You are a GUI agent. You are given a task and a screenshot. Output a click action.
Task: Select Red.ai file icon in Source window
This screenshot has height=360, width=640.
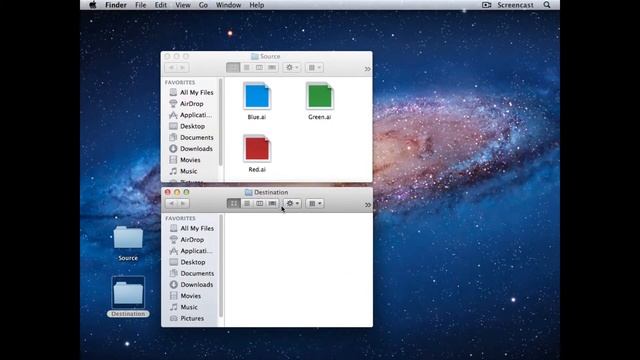[x=257, y=149]
